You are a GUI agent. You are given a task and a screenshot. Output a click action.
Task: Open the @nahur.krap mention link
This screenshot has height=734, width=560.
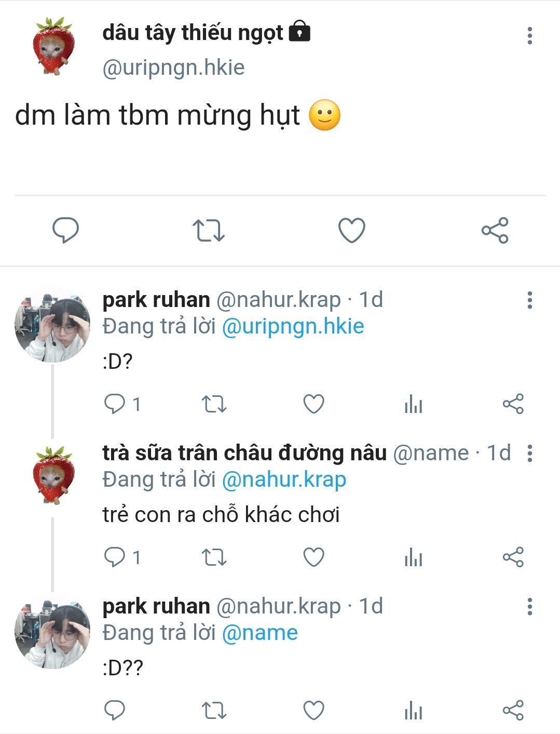click(283, 479)
